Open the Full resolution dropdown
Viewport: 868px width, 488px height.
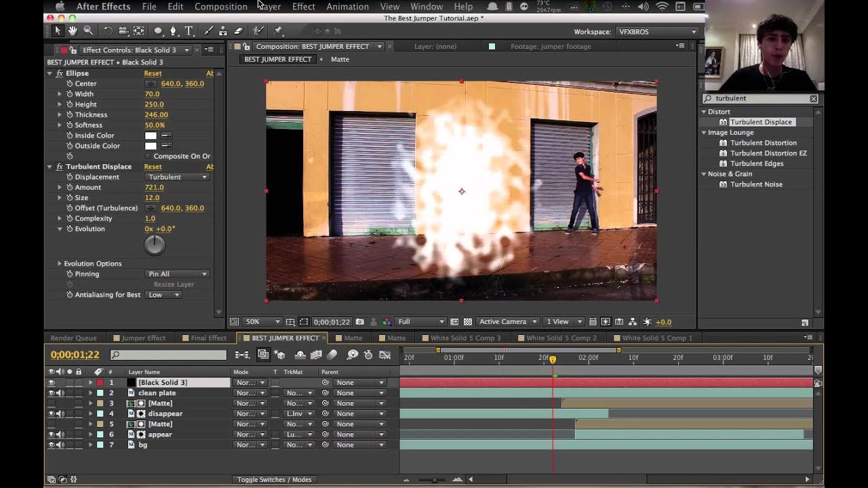(420, 322)
